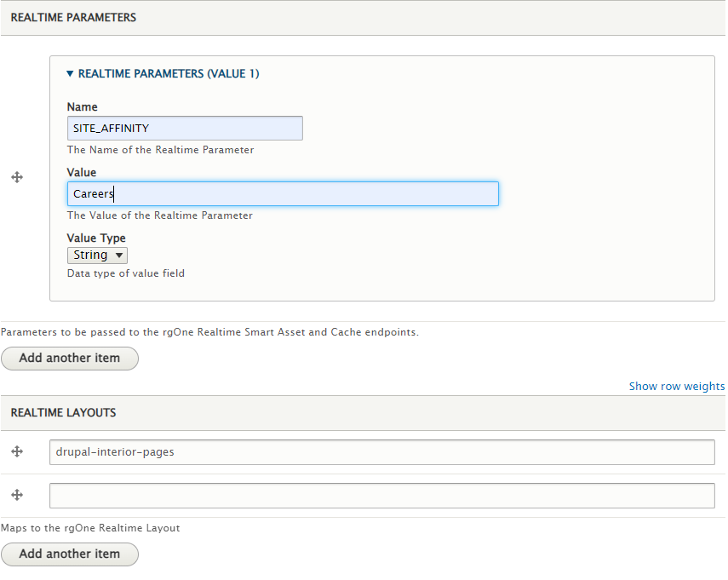
Task: Click the drag handle next to drupal-interior-pages row
Action: [17, 451]
